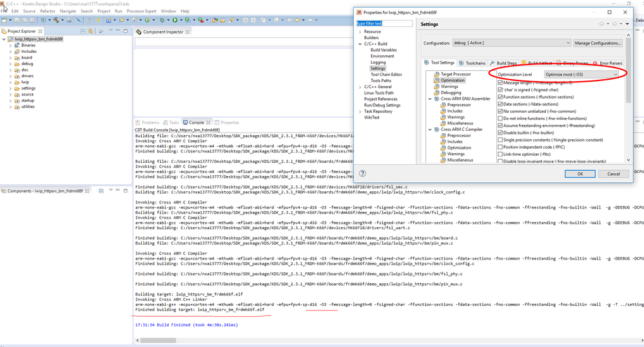Image resolution: width=644 pixels, height=347 pixels.
Task: Click the console horizontal scrollbar thumb
Action: 158,341
